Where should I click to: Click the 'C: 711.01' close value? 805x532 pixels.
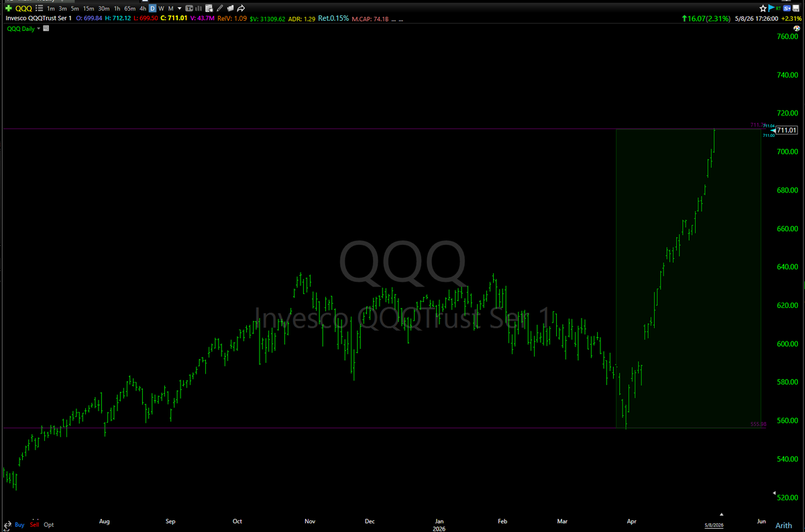[173, 19]
